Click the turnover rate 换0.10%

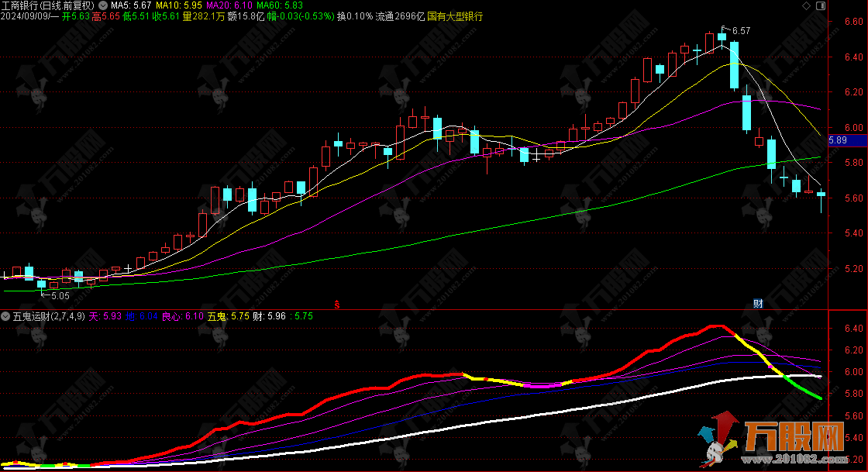point(355,16)
